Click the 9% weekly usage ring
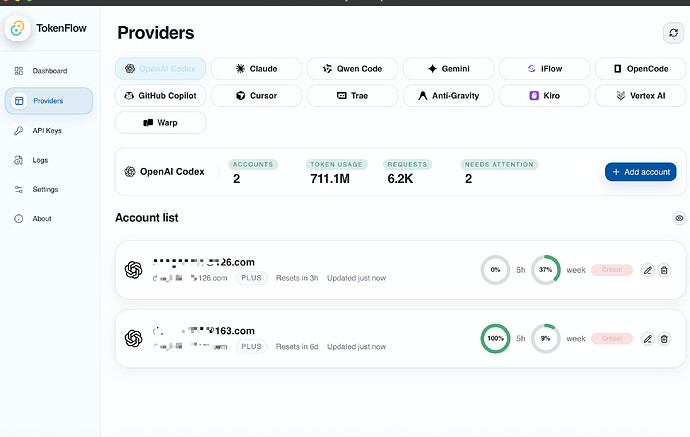Viewport: 690px width, 437px height. 546,338
